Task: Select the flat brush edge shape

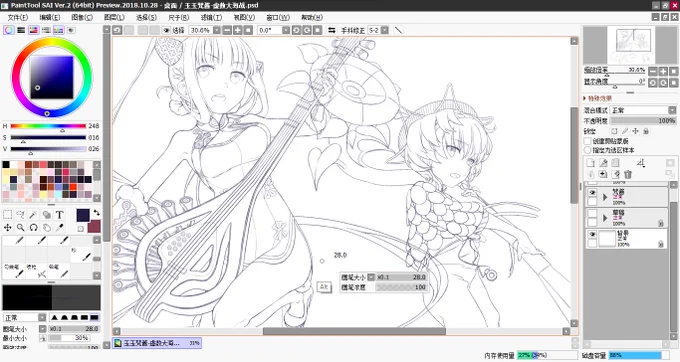Action: 94,317
